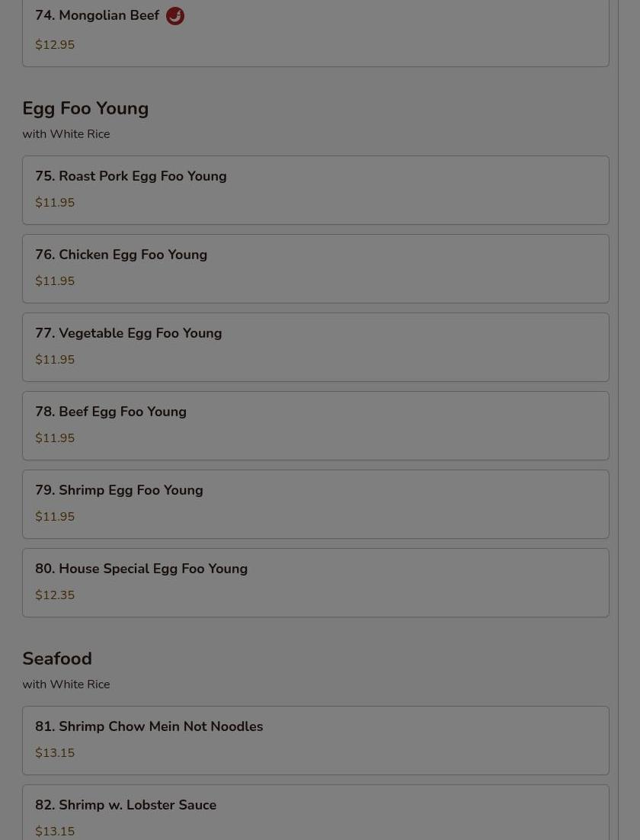Open 75. Roast Pork Egg Foo Young
Image resolution: width=640 pixels, height=840 pixels.
(x=315, y=190)
